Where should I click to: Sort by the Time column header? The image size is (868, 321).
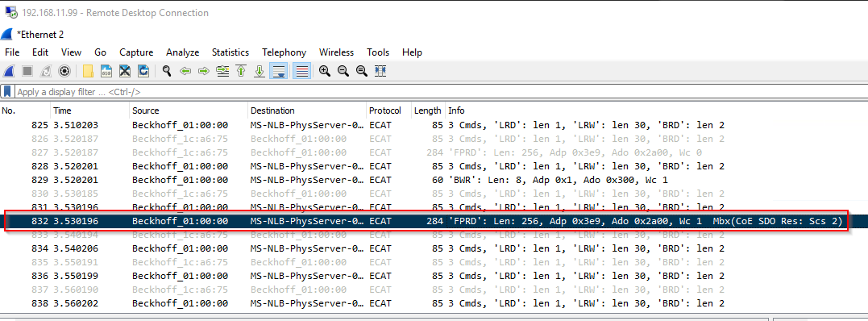point(89,110)
